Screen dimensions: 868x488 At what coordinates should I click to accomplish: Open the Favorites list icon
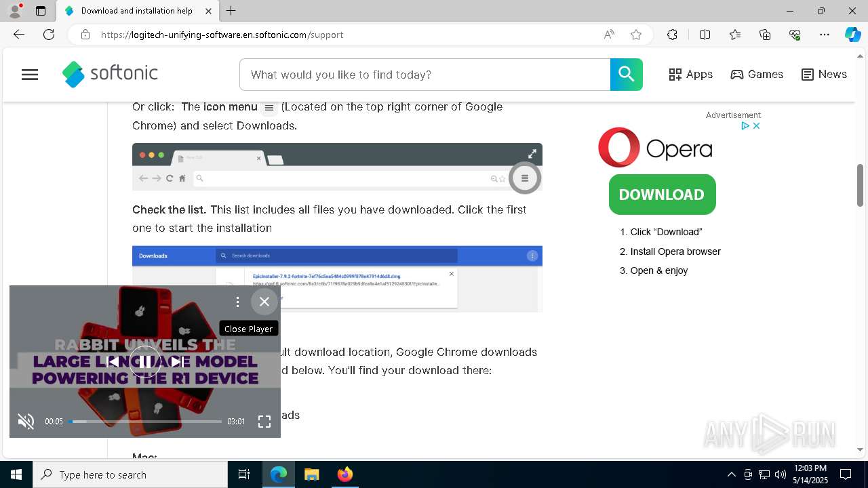pyautogui.click(x=735, y=35)
